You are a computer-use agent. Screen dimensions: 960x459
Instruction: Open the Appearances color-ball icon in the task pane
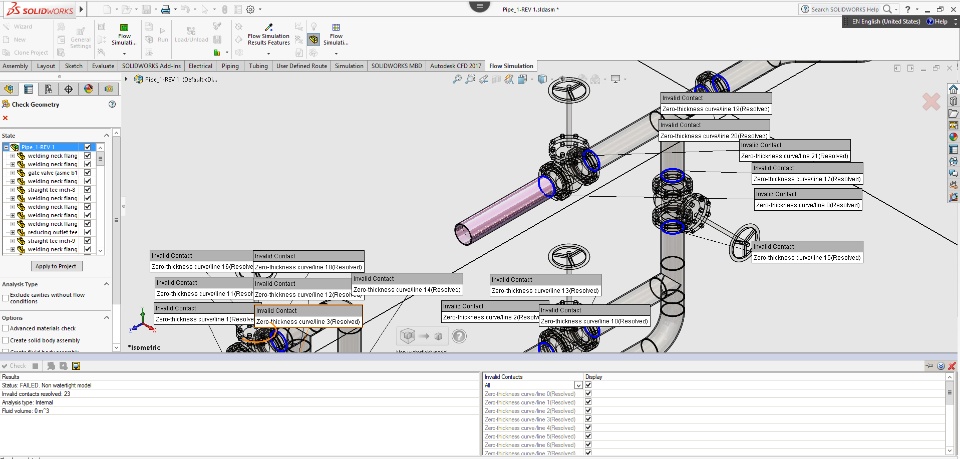coord(953,137)
